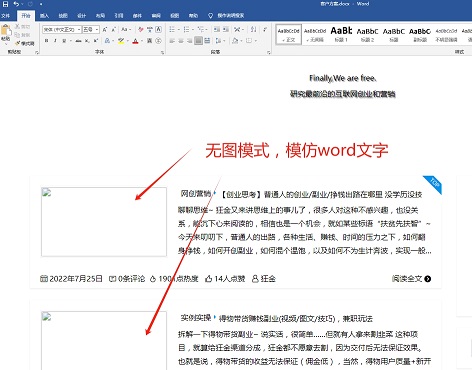Toggle Italic formatting
The width and height of the screenshot is (472, 370).
click(x=55, y=41)
